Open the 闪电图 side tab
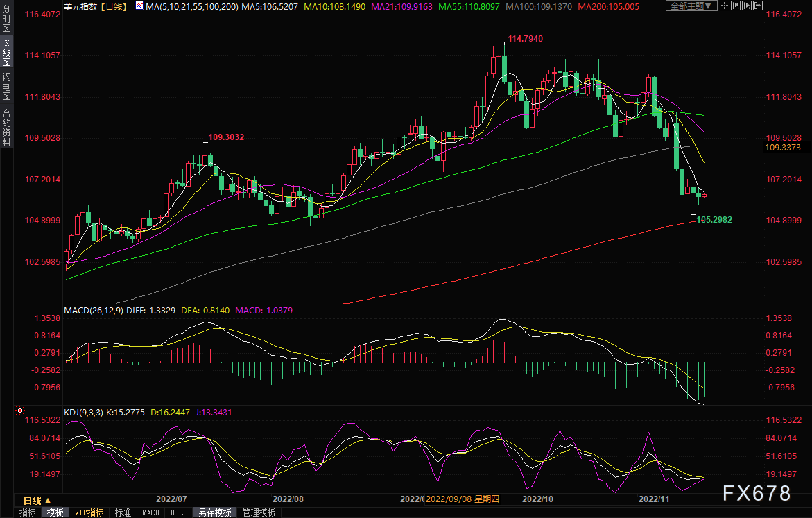This screenshot has height=518, width=812. click(7, 86)
